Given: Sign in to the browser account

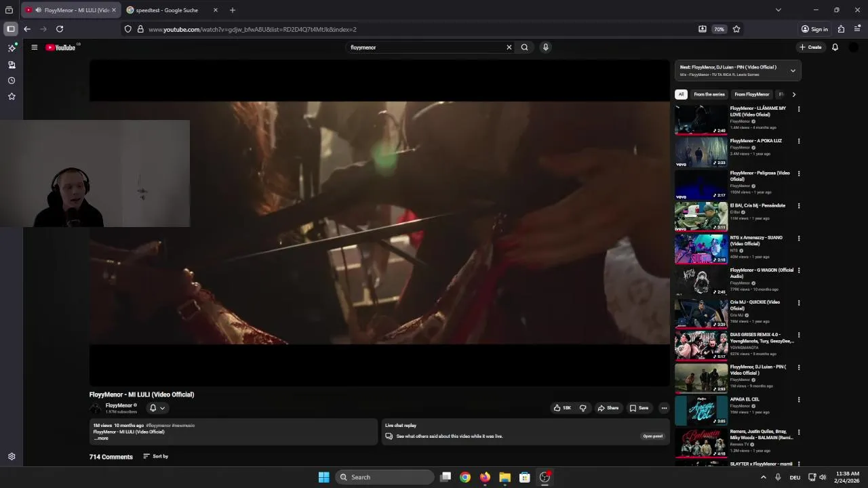Looking at the screenshot, I should tap(814, 29).
